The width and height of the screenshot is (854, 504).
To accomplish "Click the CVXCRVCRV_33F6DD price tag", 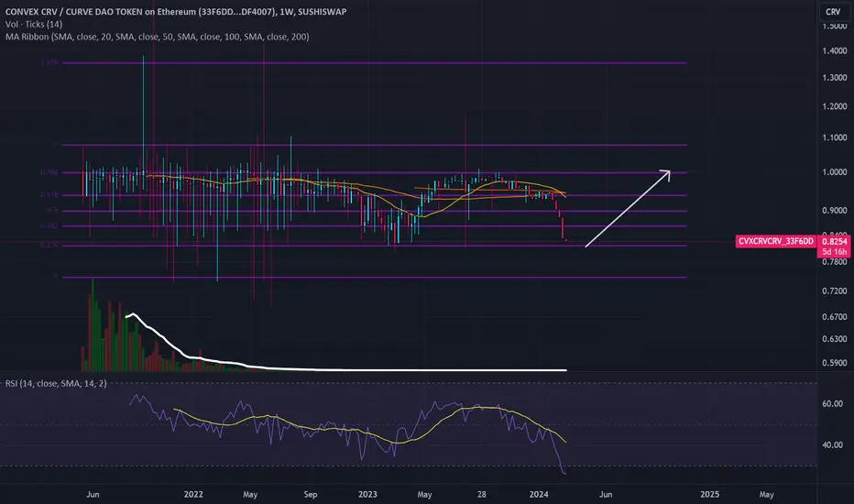I will 775,241.
